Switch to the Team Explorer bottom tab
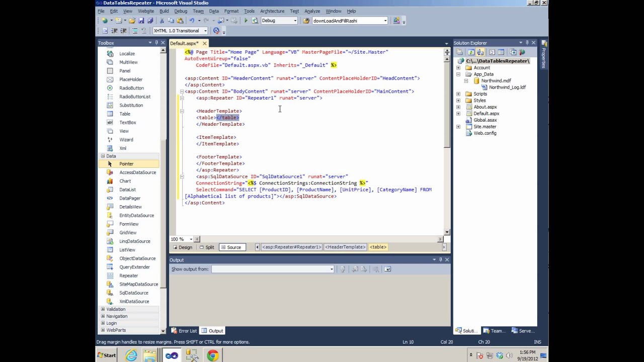Image resolution: width=644 pixels, height=362 pixels. click(494, 331)
